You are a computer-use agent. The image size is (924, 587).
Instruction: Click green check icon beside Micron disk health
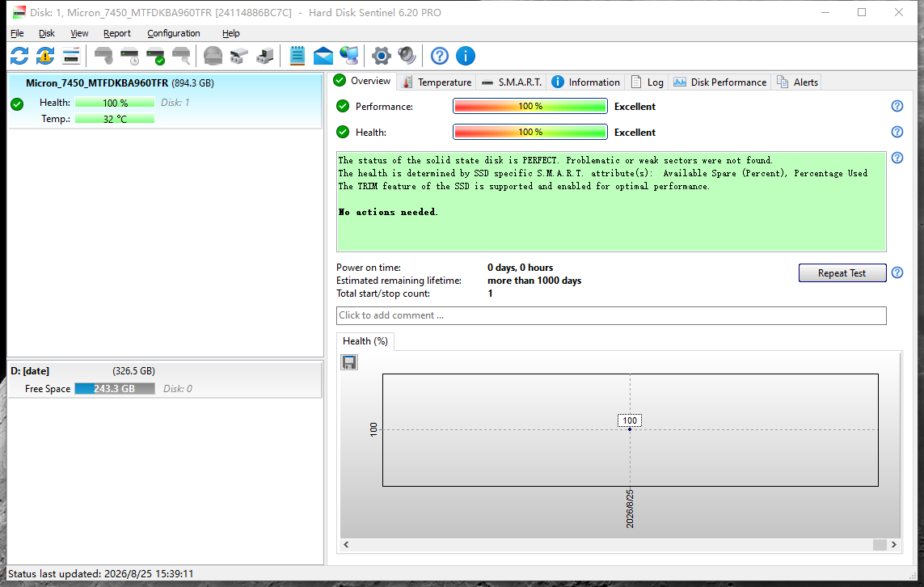click(17, 104)
